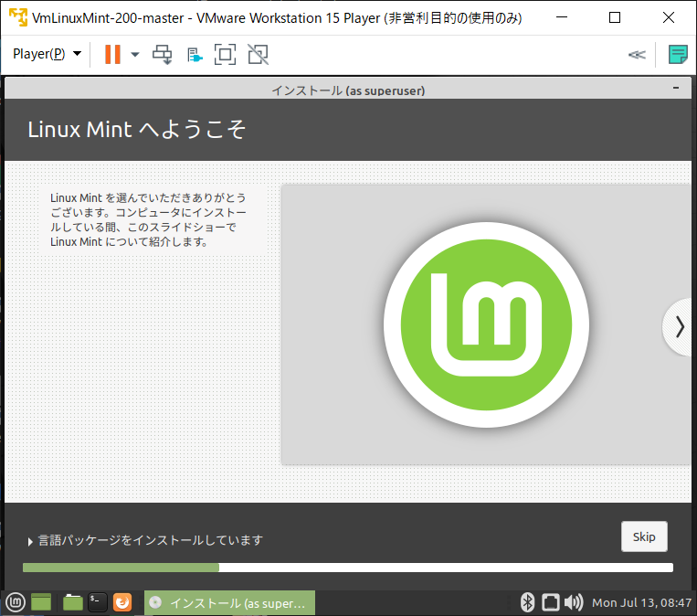Collapse the toolbar with the double-arrow icon
The height and width of the screenshot is (616, 697).
click(637, 55)
